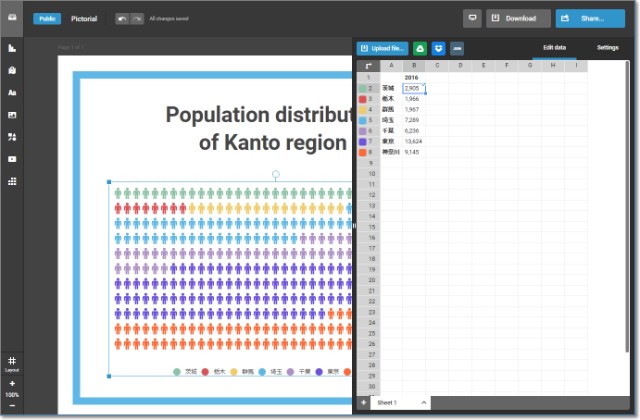Switch to the Edit data tab
Viewport: 640px width, 420px height.
coord(554,47)
